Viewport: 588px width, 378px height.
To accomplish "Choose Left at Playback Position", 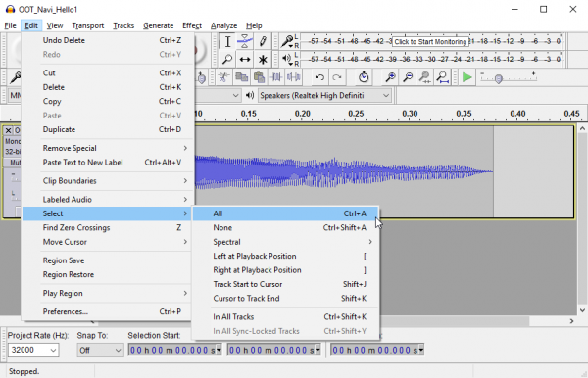I will point(286,256).
